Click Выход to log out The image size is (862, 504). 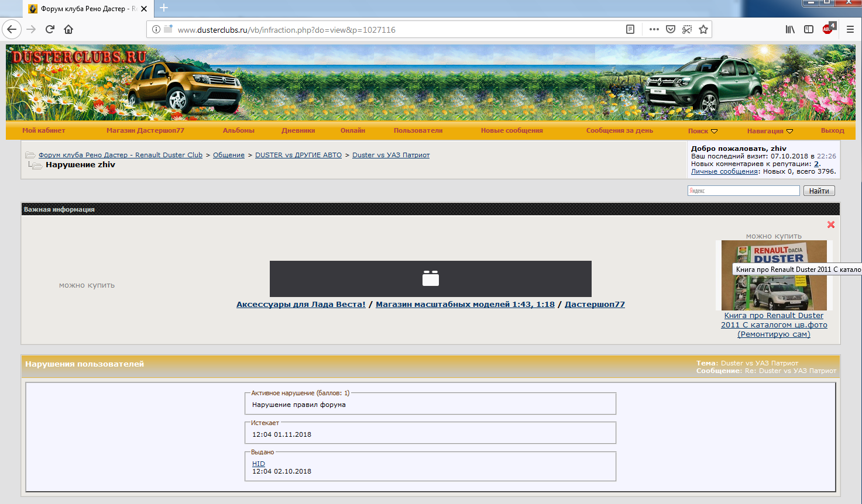[x=832, y=130]
